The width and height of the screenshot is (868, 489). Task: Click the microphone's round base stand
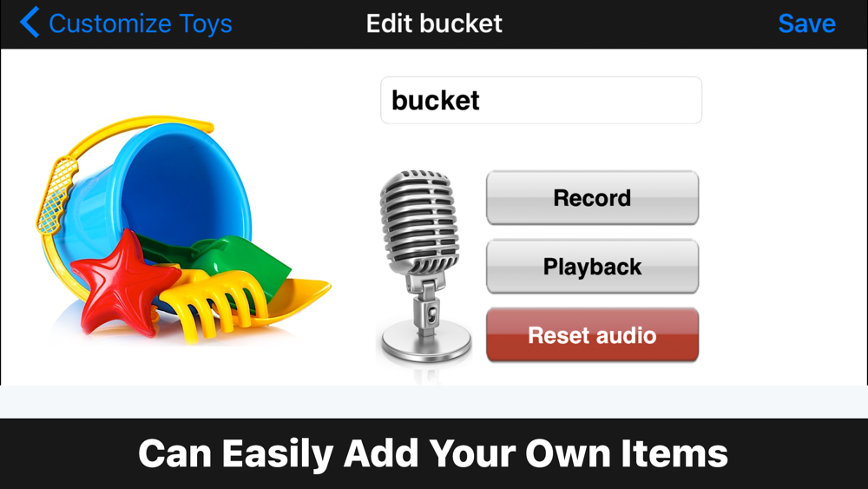pyautogui.click(x=425, y=341)
